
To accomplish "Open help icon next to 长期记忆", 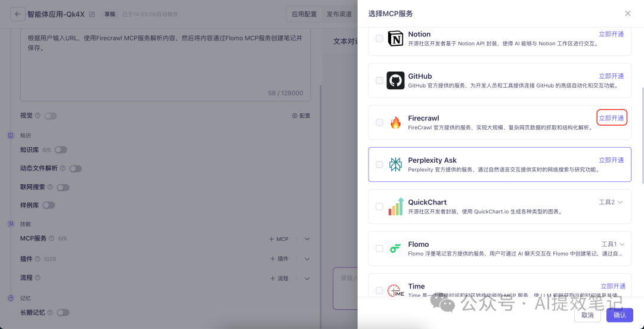I will coord(50,312).
